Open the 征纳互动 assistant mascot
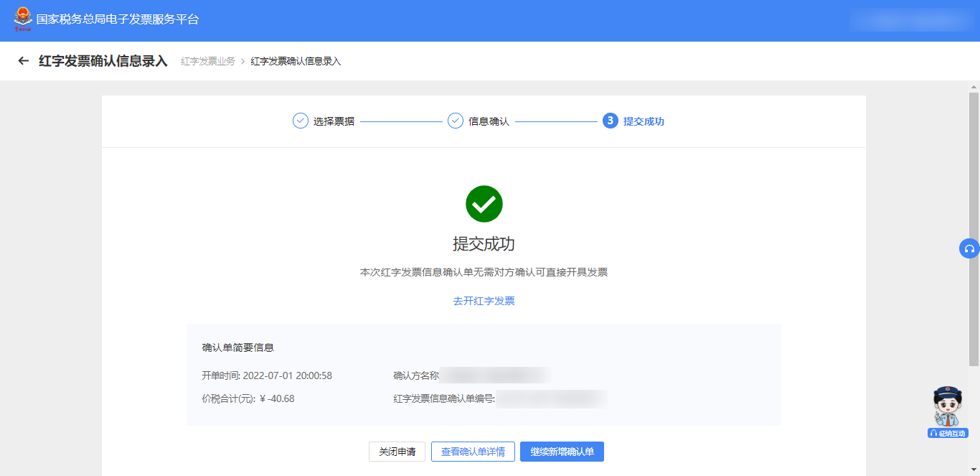The height and width of the screenshot is (476, 980). tap(948, 412)
